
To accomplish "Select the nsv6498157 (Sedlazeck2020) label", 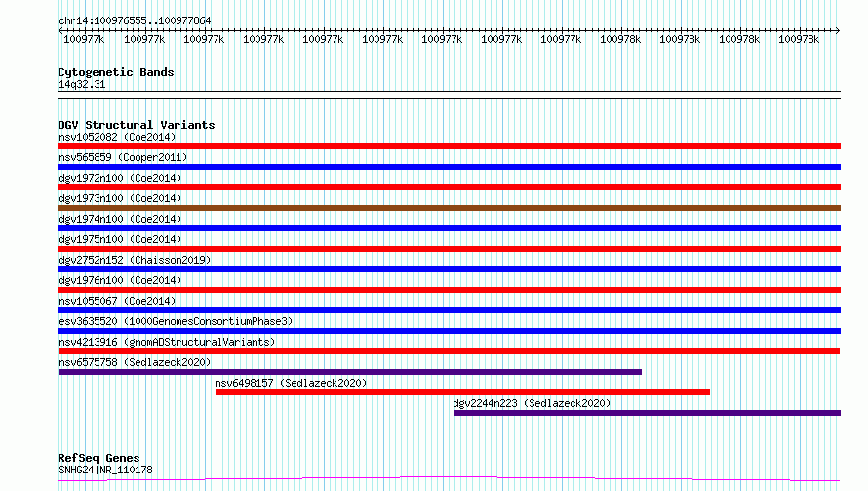I will [x=292, y=383].
